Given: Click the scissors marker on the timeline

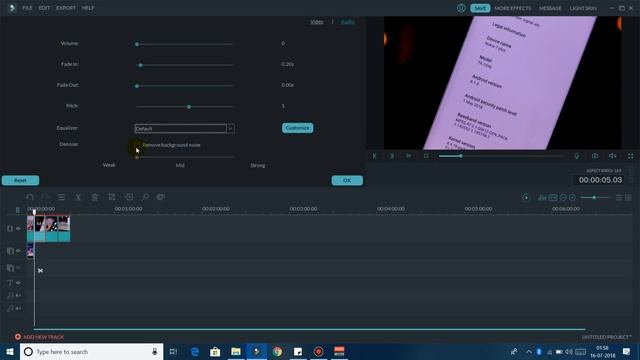Looking at the screenshot, I should [x=40, y=271].
